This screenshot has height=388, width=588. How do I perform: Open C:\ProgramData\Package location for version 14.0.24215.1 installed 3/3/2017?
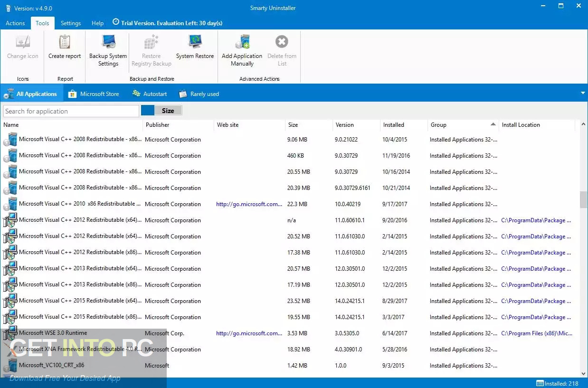point(536,317)
